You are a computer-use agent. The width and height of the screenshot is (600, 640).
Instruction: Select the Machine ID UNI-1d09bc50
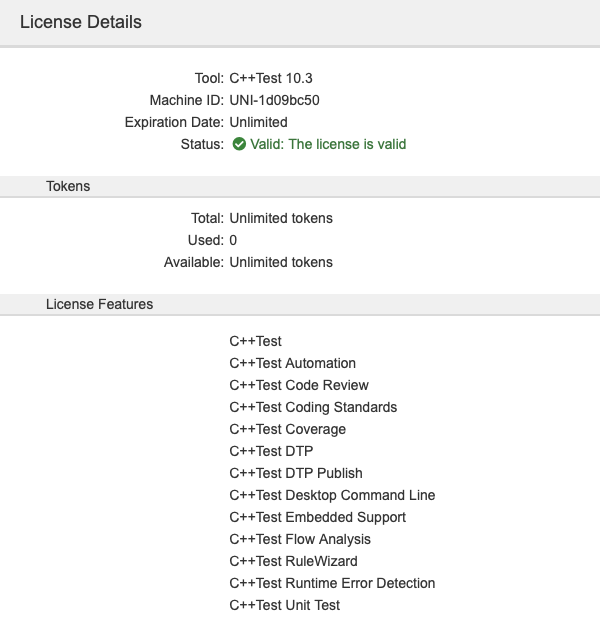coord(274,100)
